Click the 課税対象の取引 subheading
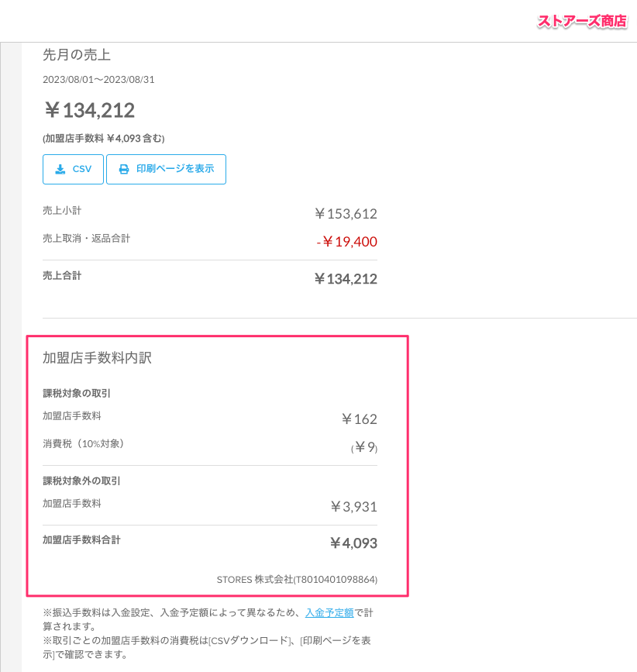This screenshot has width=637, height=672. point(77,393)
